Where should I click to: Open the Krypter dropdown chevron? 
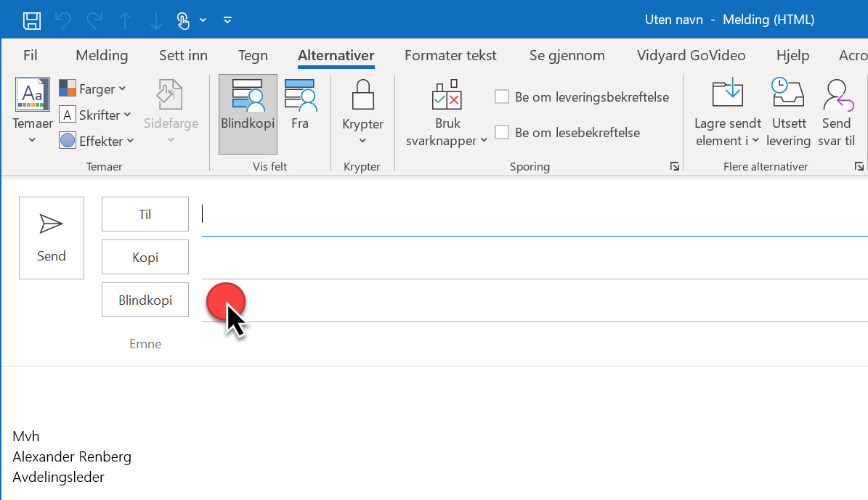click(x=362, y=141)
